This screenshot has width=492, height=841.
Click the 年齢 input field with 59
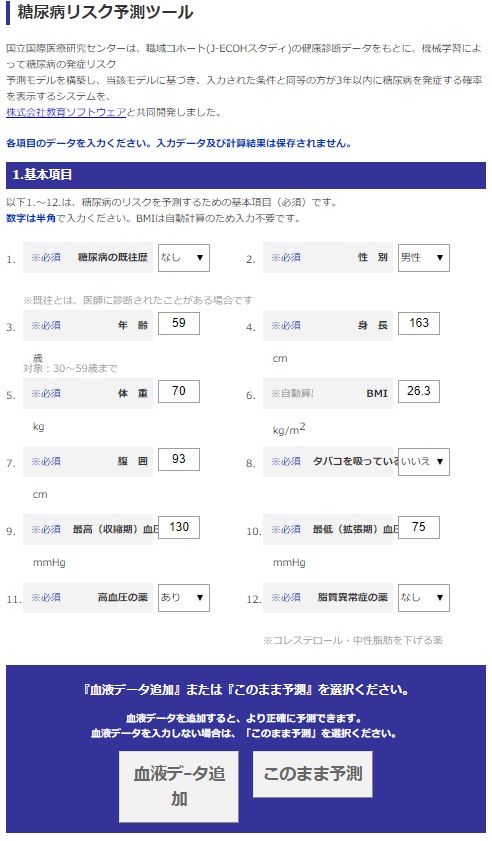click(179, 323)
